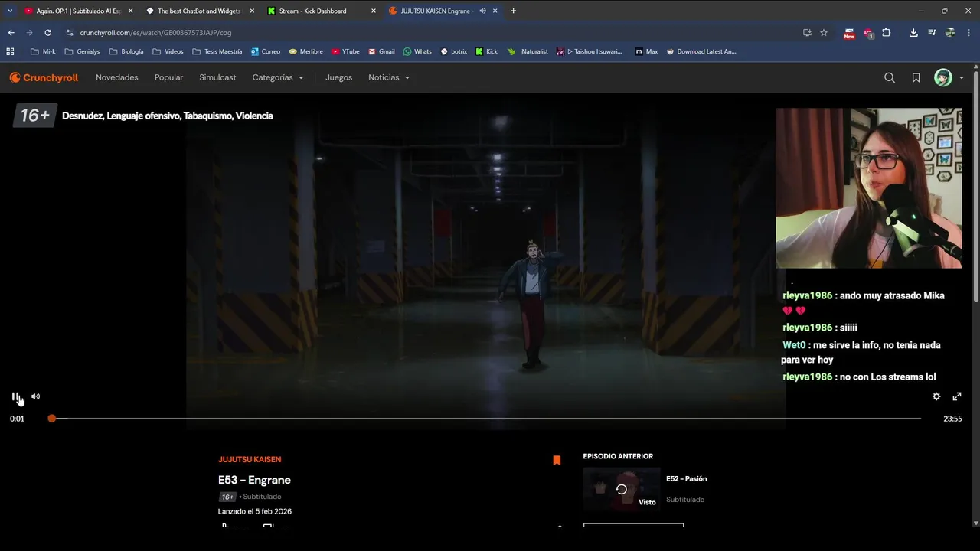Open a new browser tab

tap(513, 11)
